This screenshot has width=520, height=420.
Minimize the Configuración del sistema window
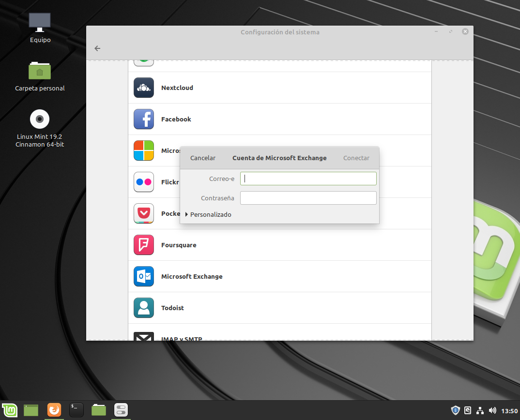(436, 31)
